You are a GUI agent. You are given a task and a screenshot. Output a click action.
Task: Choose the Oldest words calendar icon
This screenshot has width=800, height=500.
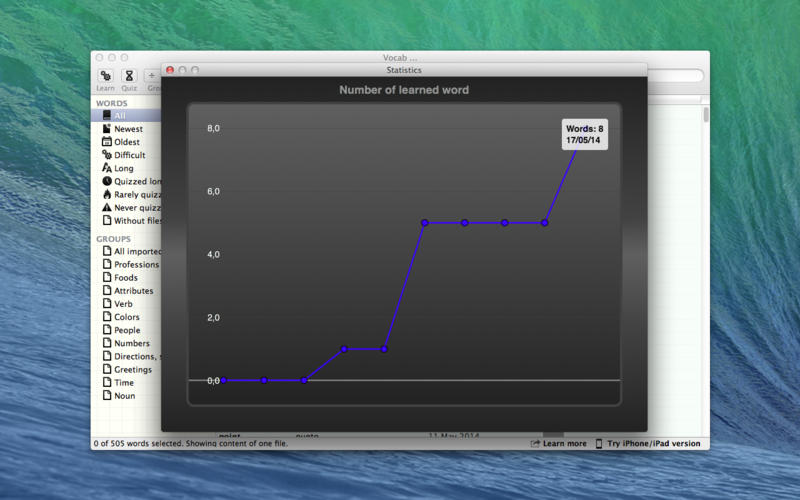pyautogui.click(x=107, y=142)
